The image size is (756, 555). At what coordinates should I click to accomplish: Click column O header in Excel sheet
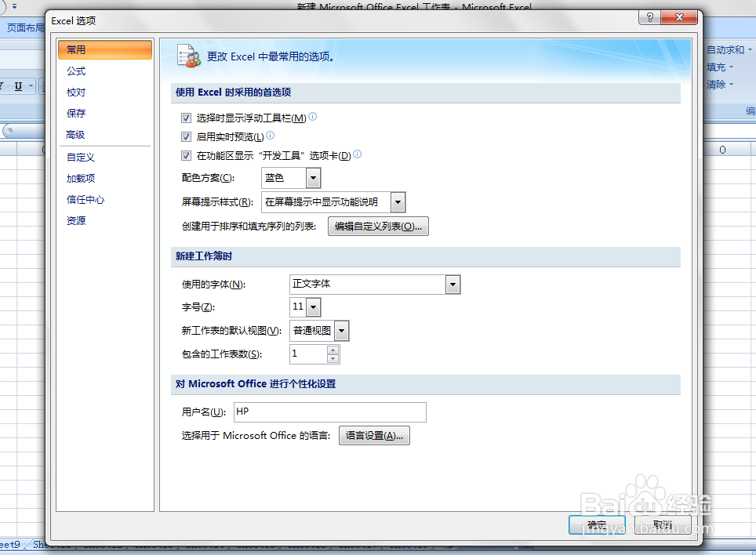(x=722, y=150)
